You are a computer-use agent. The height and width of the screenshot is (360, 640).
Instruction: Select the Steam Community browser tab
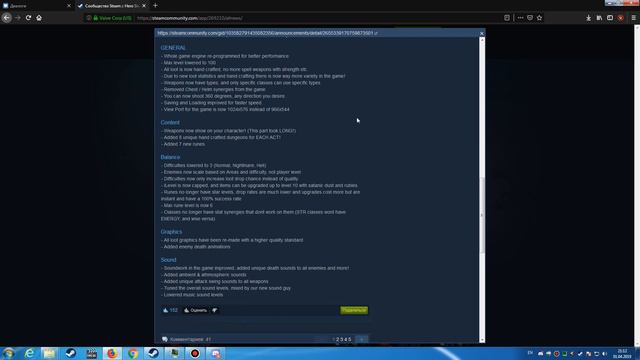[112, 6]
